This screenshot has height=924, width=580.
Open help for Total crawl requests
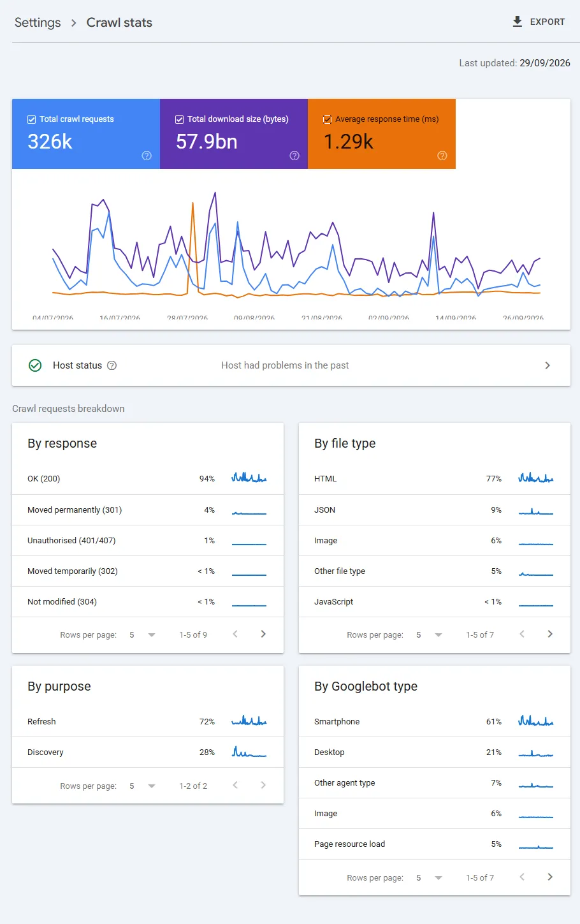pos(147,156)
